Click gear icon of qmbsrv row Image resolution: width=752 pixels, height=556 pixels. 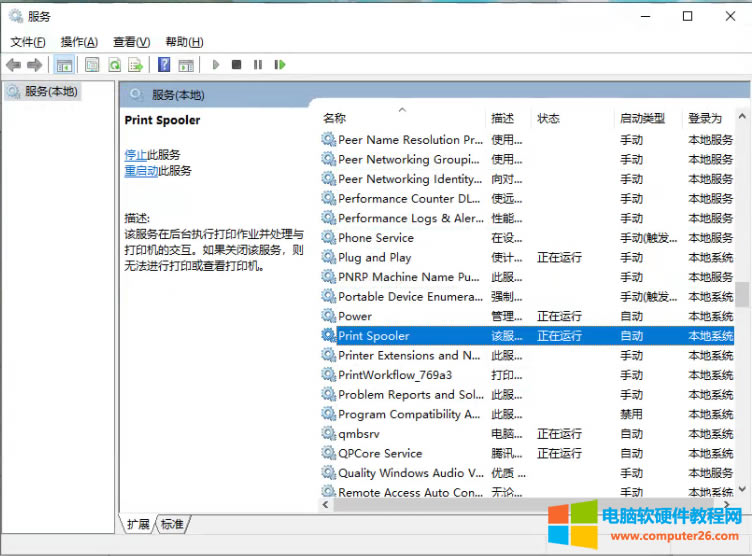[329, 433]
